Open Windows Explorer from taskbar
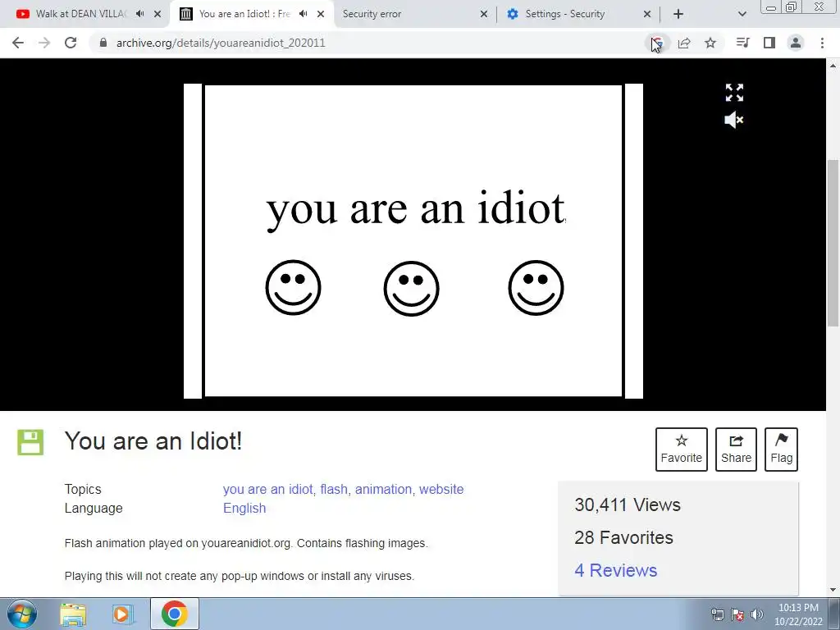 pyautogui.click(x=73, y=614)
